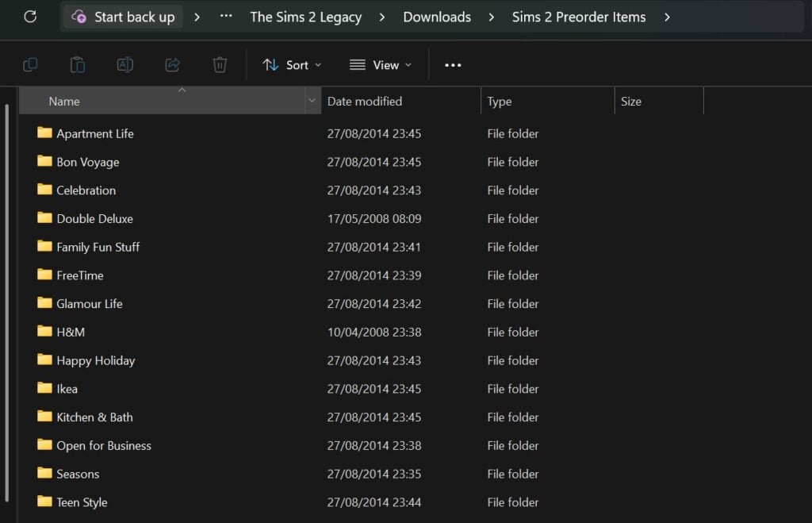
Task: Click the H&M folder icon
Action: [44, 331]
